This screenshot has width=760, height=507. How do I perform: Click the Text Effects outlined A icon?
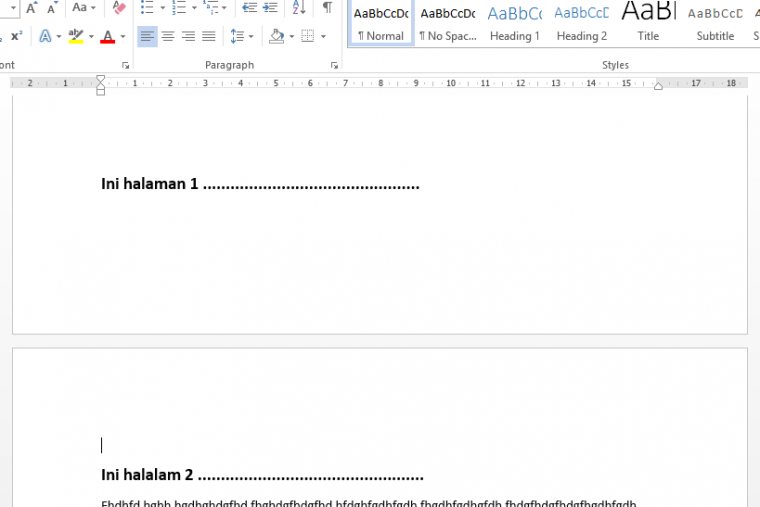pos(45,37)
